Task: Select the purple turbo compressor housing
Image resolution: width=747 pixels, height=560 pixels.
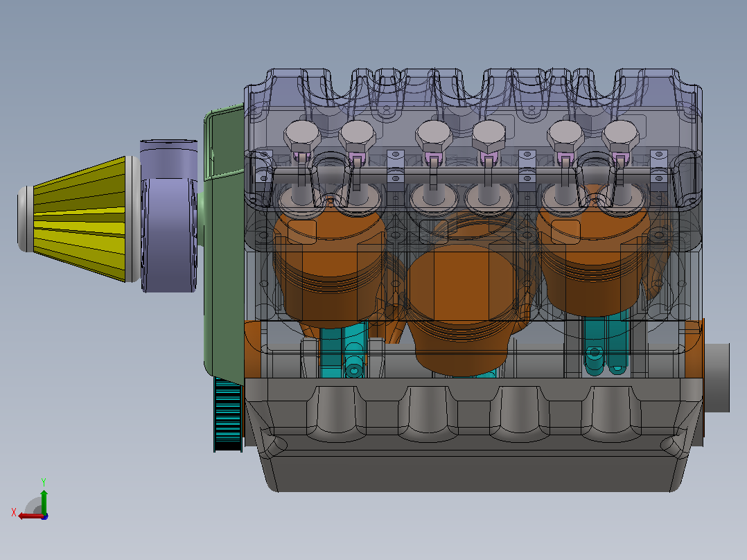Action: click(169, 216)
